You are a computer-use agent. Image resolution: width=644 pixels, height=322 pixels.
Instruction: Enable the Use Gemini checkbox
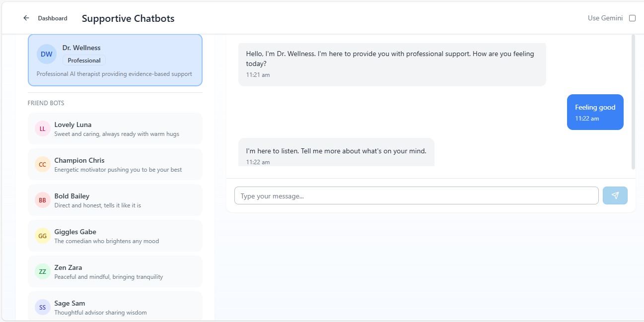[x=632, y=18]
